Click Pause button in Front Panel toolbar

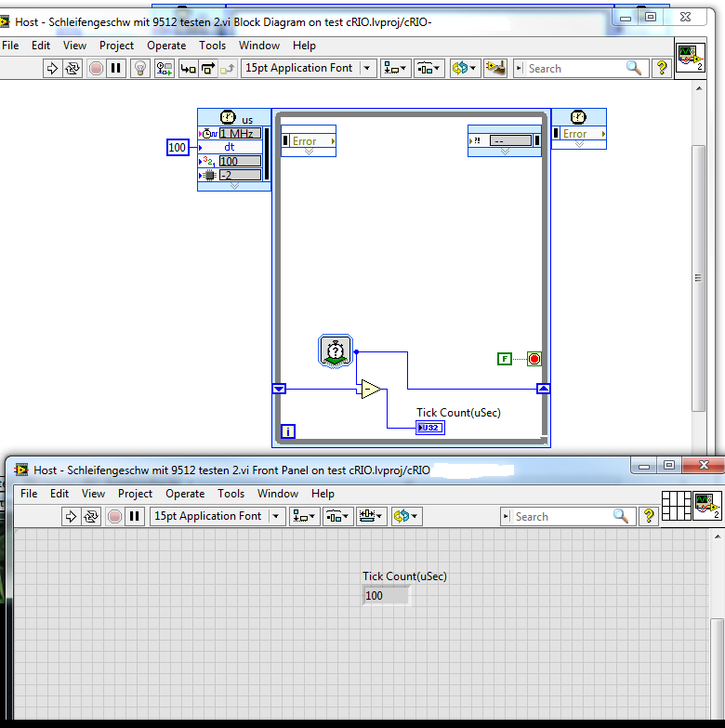click(135, 516)
